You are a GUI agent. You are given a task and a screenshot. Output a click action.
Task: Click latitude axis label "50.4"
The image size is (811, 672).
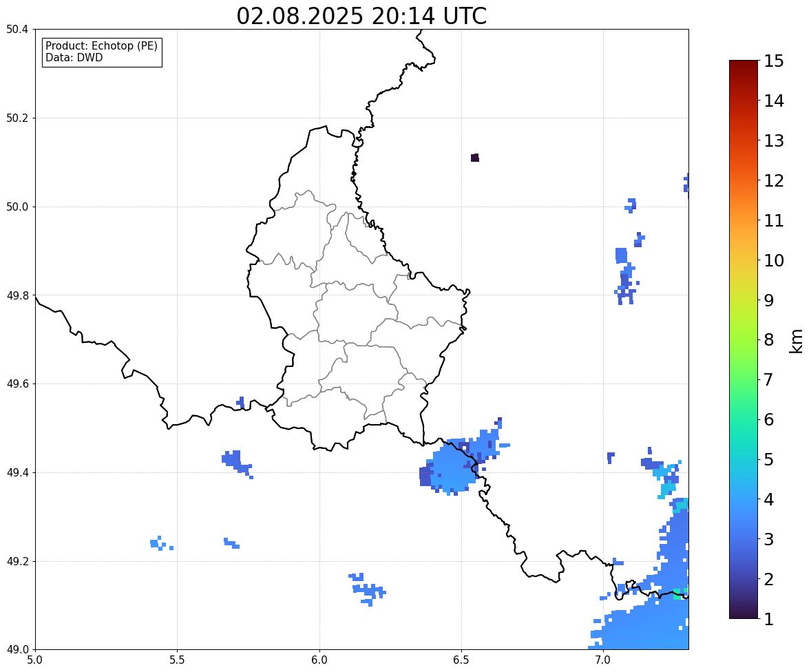tap(18, 30)
